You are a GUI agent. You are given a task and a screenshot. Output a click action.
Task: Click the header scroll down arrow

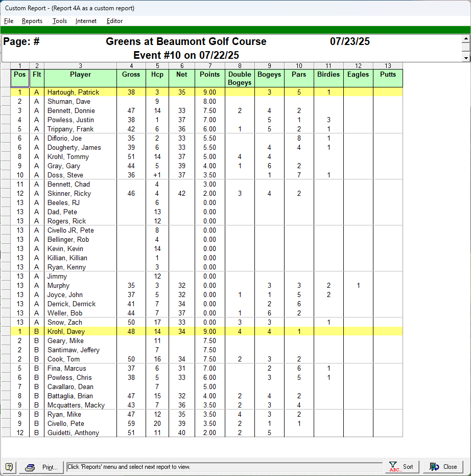pos(465,58)
